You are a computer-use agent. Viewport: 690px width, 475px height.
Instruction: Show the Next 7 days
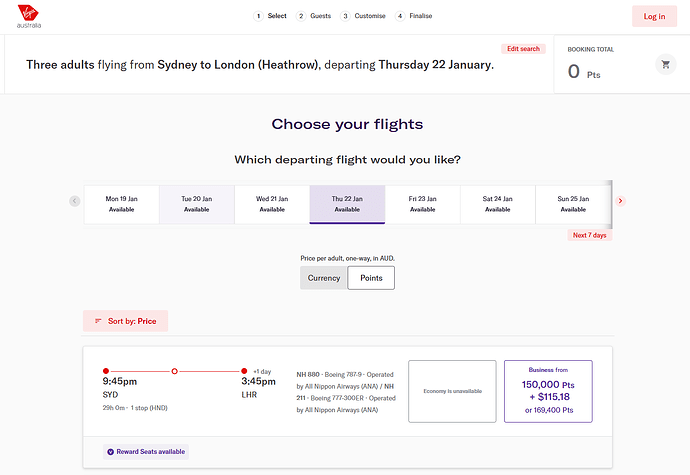coord(590,236)
